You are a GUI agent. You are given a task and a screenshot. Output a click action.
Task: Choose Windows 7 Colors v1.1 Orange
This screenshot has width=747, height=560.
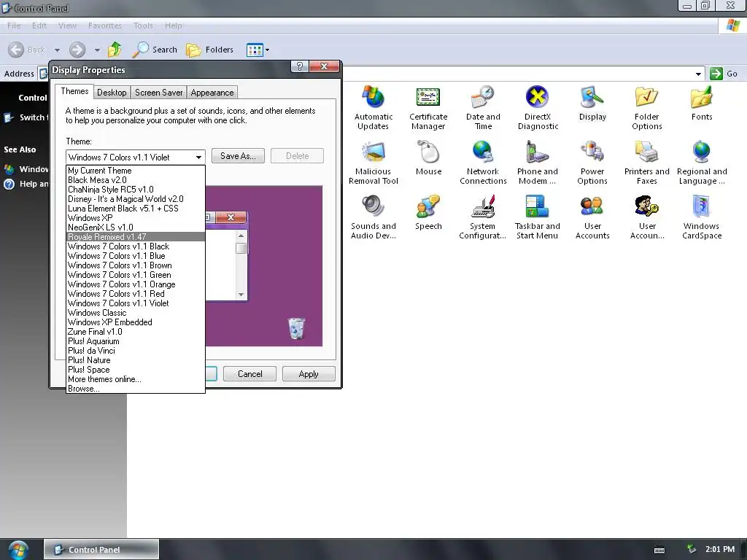(135, 284)
